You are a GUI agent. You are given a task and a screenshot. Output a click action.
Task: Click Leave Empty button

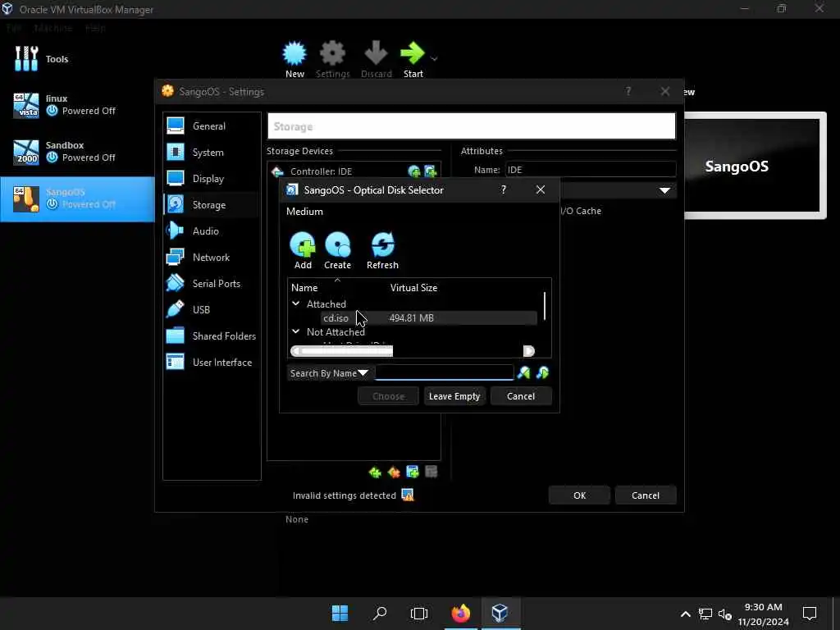[x=454, y=396]
